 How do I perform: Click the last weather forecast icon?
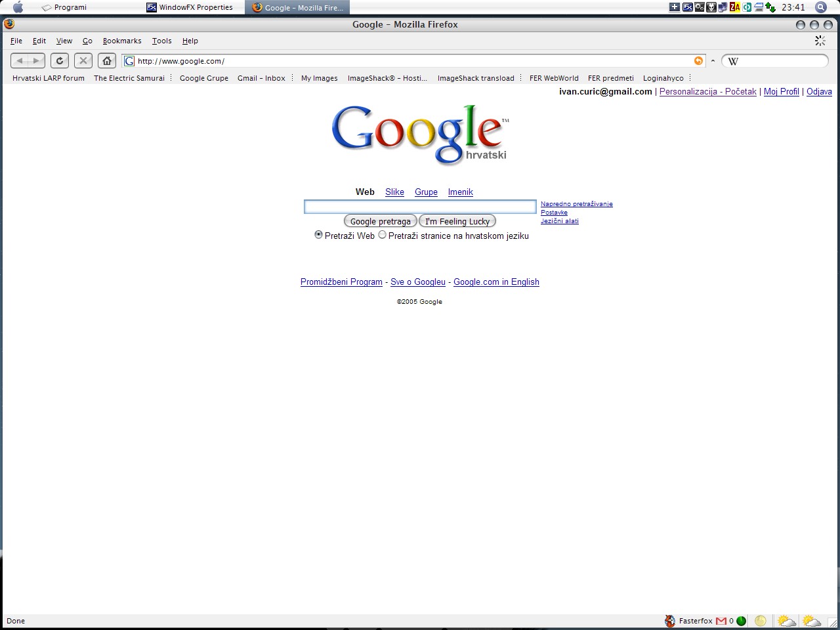tap(812, 621)
